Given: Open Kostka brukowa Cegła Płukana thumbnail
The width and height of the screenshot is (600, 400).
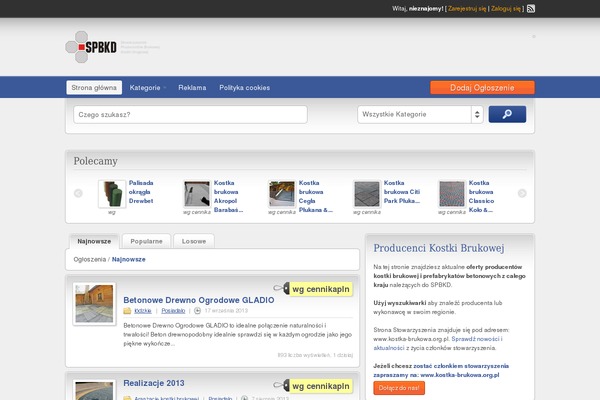Looking at the screenshot, I should (x=282, y=194).
